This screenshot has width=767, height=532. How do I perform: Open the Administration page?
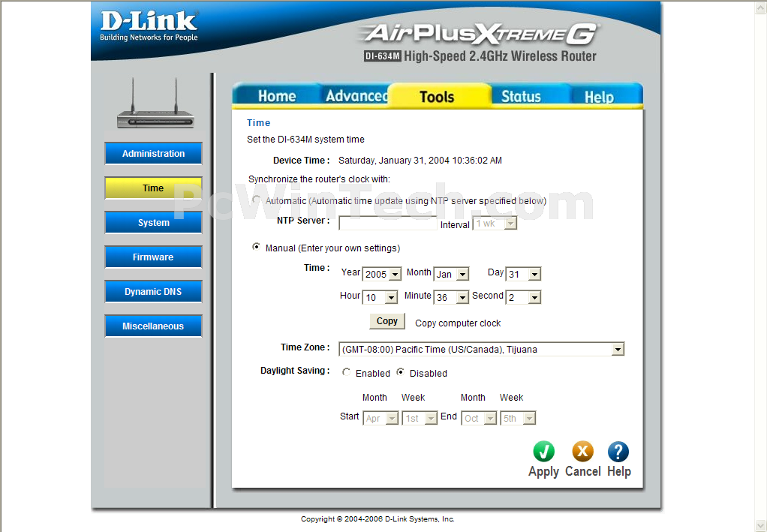tap(153, 154)
